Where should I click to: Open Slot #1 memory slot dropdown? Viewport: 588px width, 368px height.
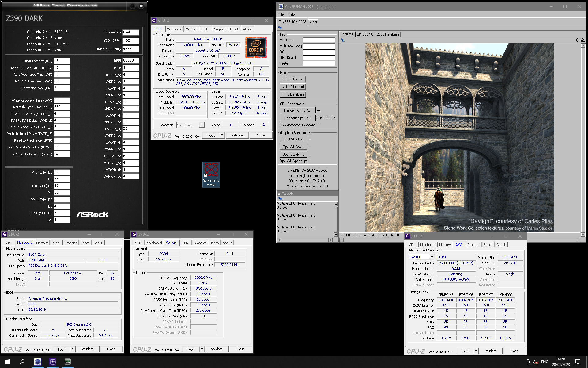432,257
